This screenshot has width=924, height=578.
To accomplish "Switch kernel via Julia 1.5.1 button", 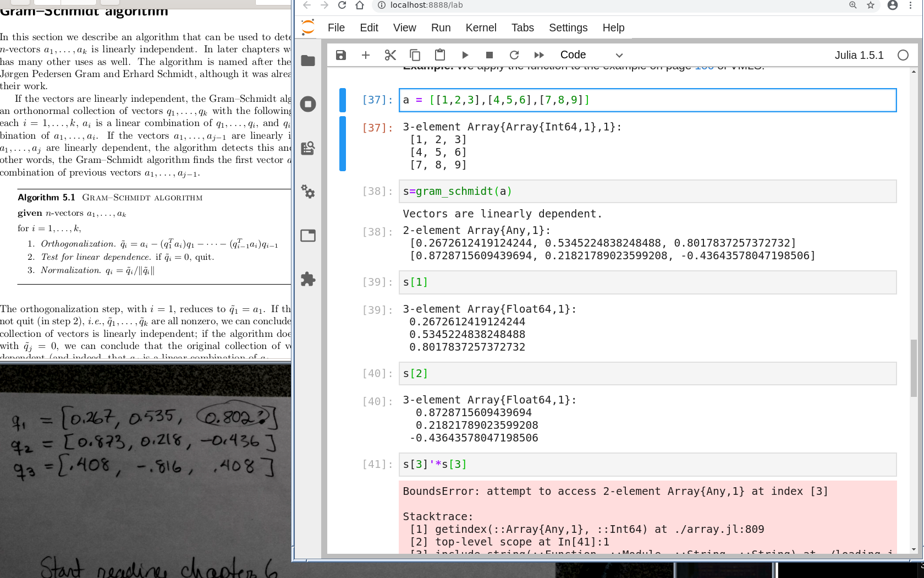I will point(859,55).
